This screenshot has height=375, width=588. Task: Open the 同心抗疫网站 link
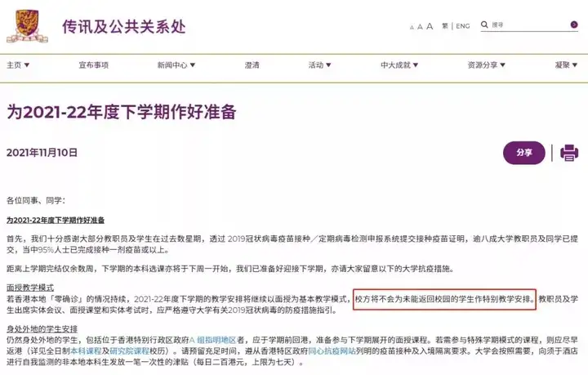332,351
